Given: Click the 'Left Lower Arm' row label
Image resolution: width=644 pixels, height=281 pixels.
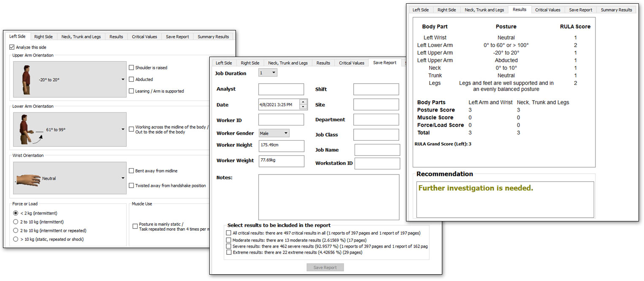Looking at the screenshot, I should click(435, 45).
